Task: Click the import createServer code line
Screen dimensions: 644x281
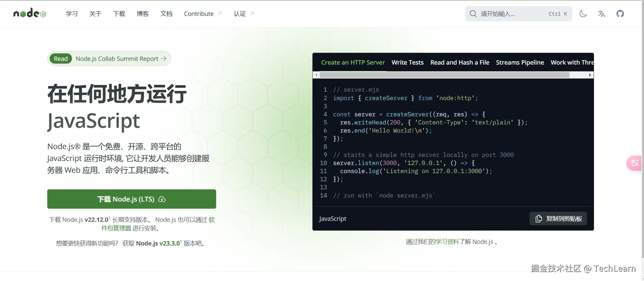Action: [x=405, y=98]
